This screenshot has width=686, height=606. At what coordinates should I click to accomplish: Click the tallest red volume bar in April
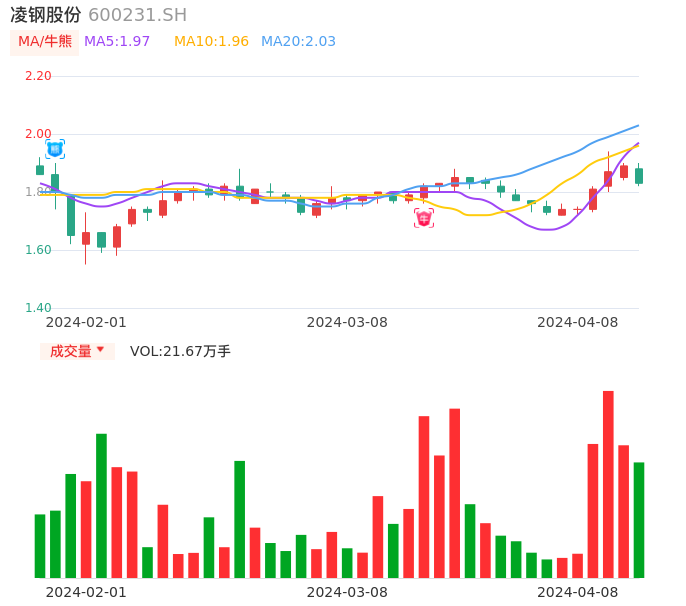[x=608, y=484]
